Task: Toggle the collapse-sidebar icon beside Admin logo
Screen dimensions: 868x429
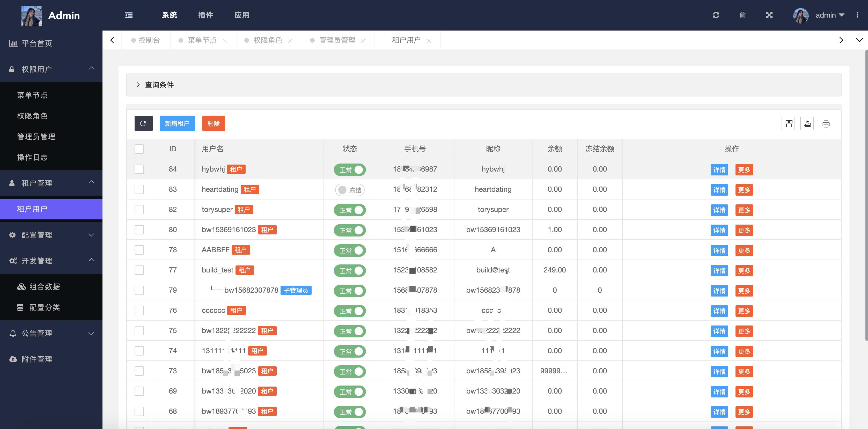Action: 129,15
